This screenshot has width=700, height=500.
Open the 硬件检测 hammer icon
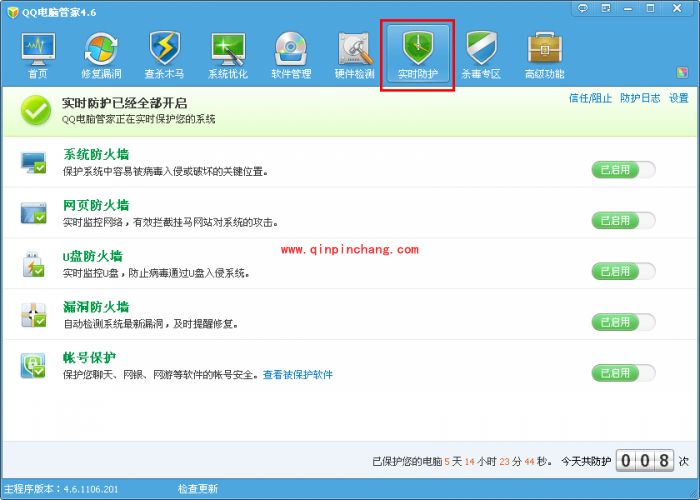tap(354, 55)
